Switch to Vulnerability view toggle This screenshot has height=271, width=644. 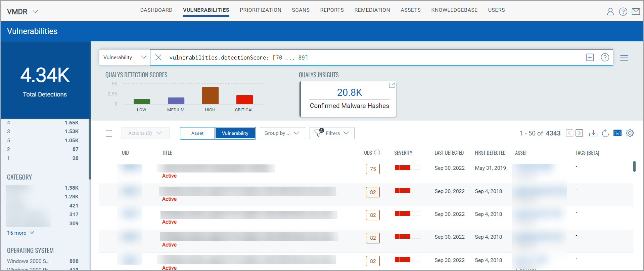[x=235, y=133]
